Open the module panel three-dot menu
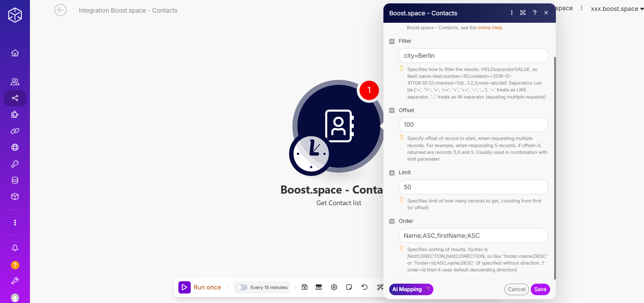The height and width of the screenshot is (303, 644). (x=512, y=13)
